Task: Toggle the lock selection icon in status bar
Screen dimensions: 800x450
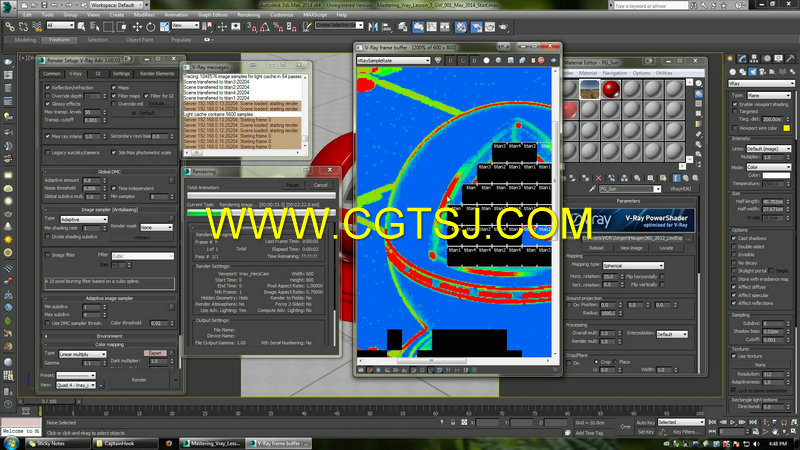Action: (453, 422)
